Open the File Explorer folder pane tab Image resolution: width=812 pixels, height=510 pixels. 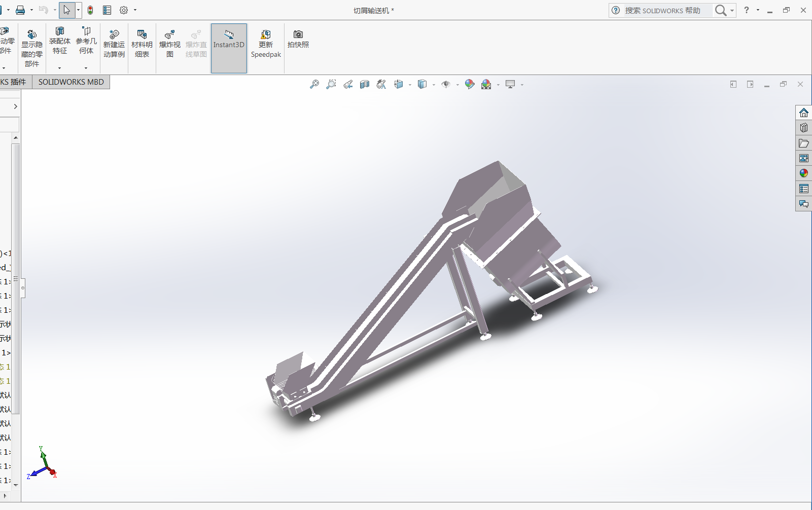pyautogui.click(x=804, y=143)
